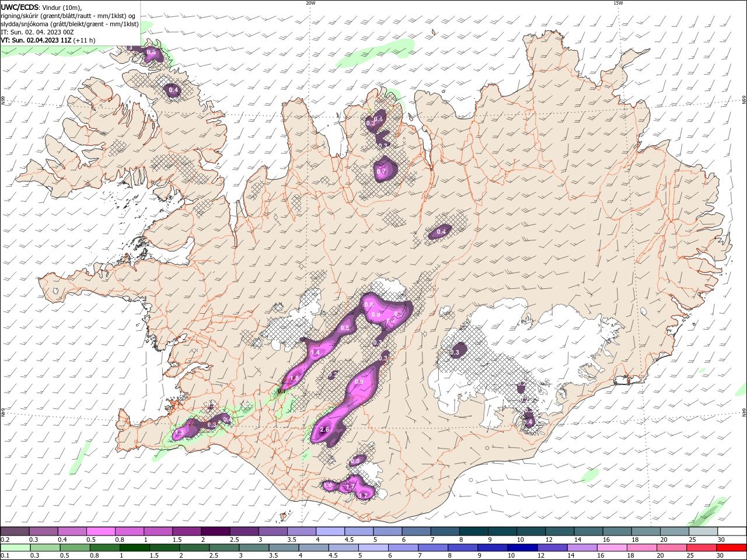Select the deep blue 10 swatch in bottom legend row
This screenshot has height=560, width=747.
(522, 548)
